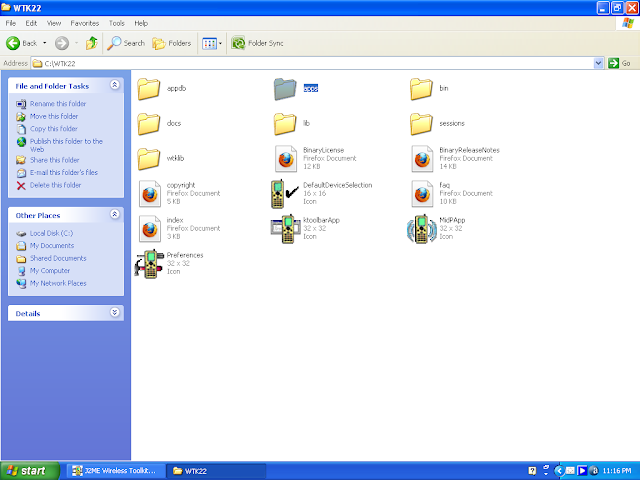Select the ktoolbarApp icon file
Image resolution: width=640 pixels, height=480 pixels.
[x=287, y=229]
